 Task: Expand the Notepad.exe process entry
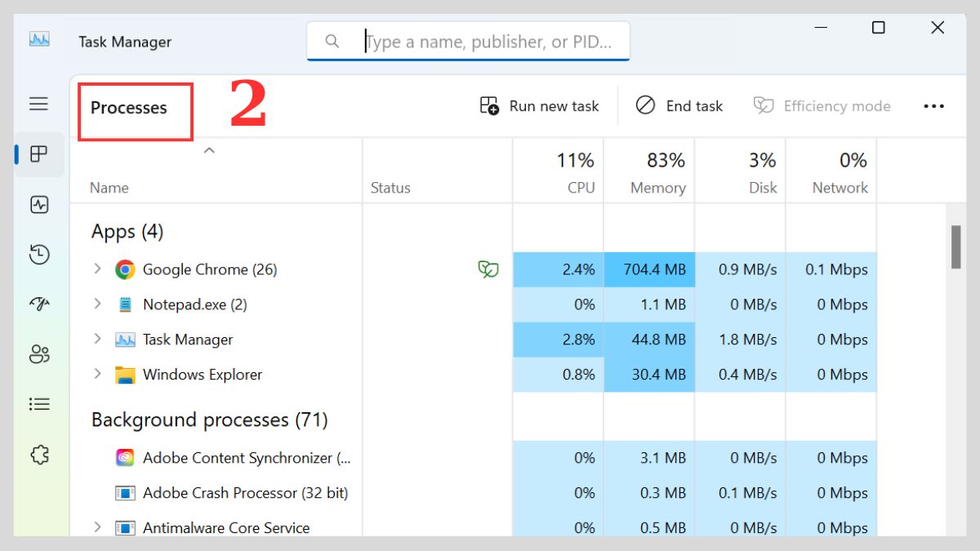tap(97, 304)
